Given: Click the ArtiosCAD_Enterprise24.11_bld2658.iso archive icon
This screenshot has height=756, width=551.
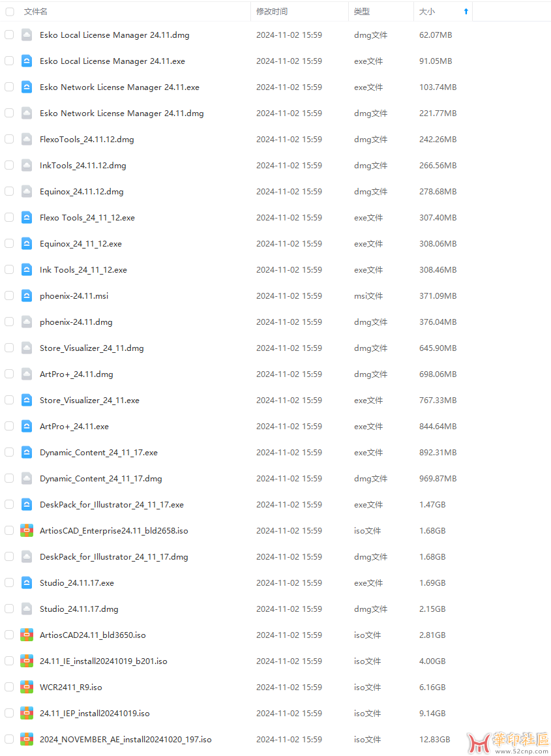Looking at the screenshot, I should tap(27, 530).
